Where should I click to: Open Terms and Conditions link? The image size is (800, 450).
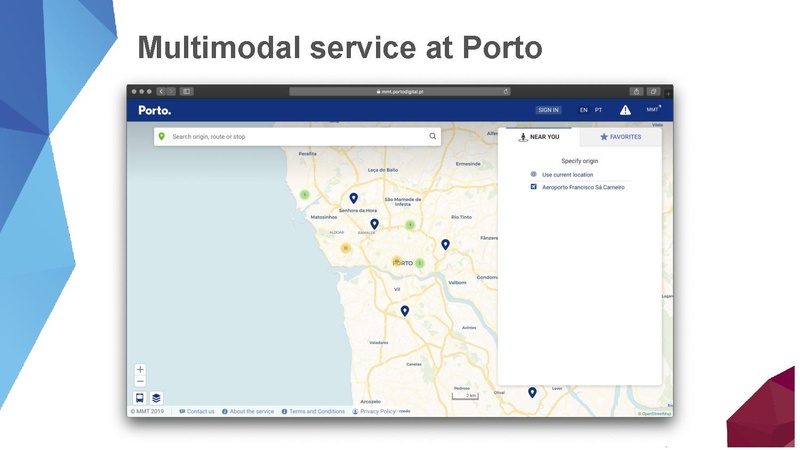[x=313, y=411]
